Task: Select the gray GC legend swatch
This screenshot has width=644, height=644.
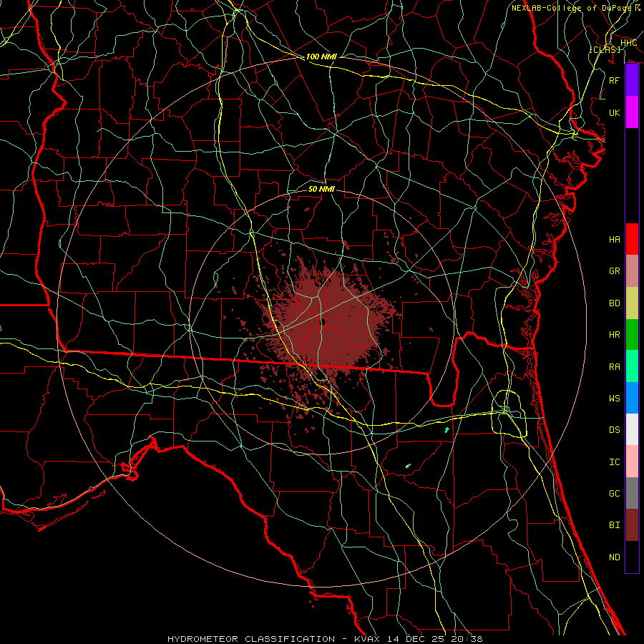Action: 632,493
